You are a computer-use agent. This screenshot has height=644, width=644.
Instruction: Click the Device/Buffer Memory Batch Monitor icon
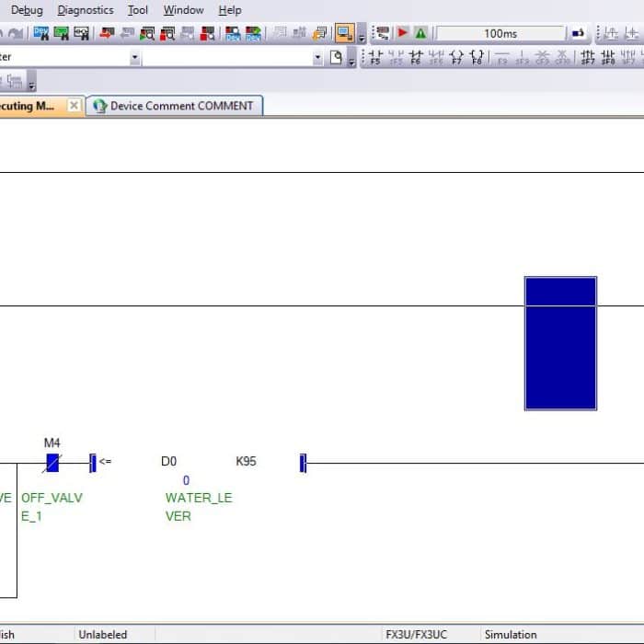pyautogui.click(x=233, y=33)
